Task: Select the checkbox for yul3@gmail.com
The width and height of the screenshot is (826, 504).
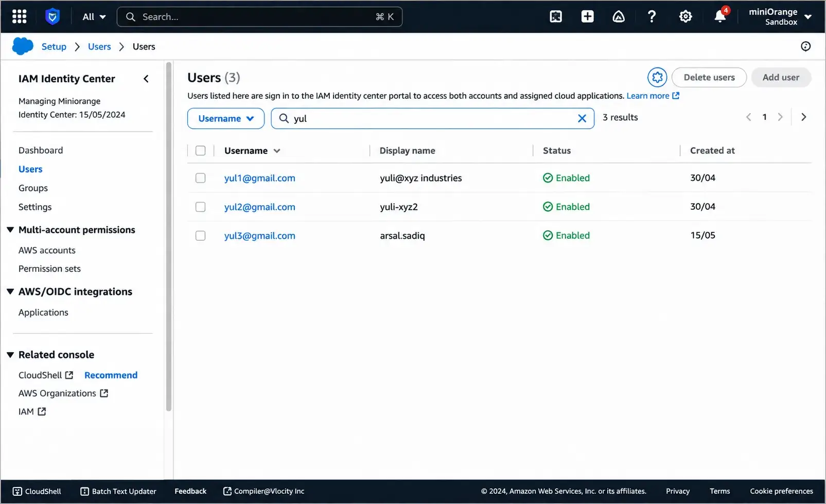Action: click(201, 236)
